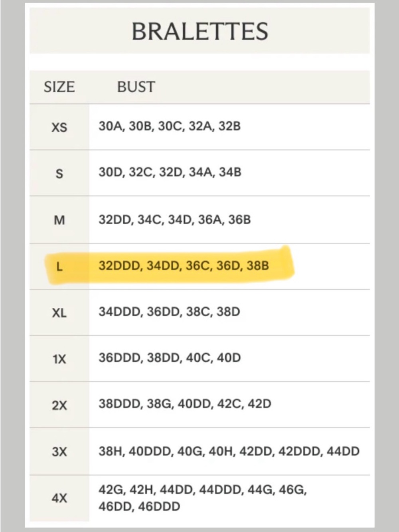The width and height of the screenshot is (399, 532).
Task: Select the XL size row label
Action: pyautogui.click(x=59, y=313)
